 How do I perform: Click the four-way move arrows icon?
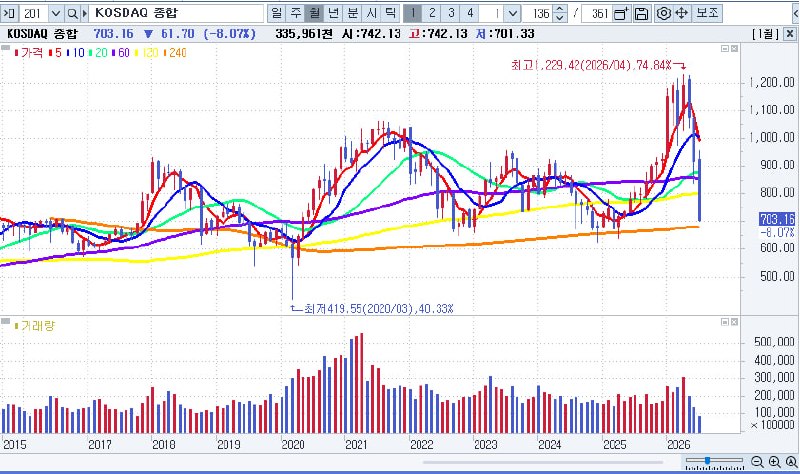pos(682,13)
